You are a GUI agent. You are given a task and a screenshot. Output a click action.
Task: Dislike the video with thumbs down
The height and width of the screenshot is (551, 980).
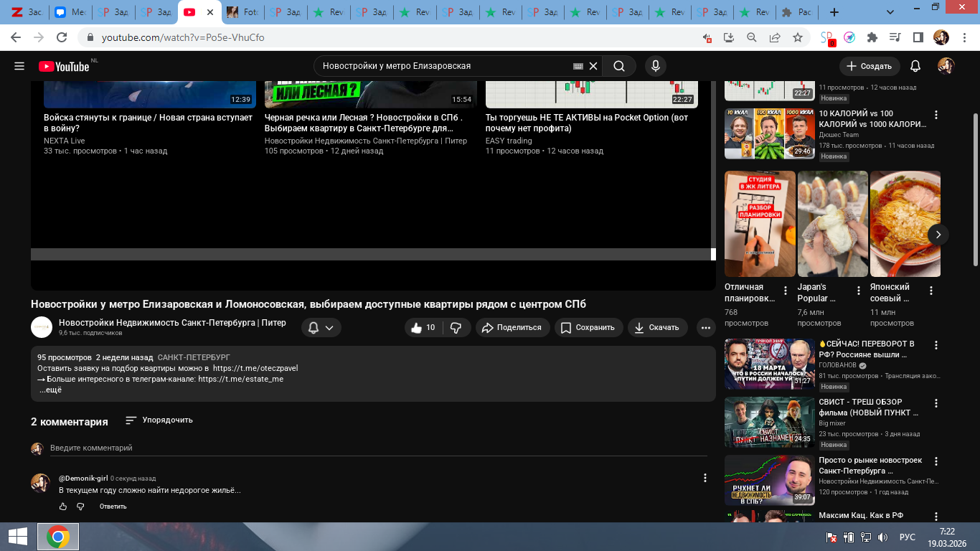(456, 328)
